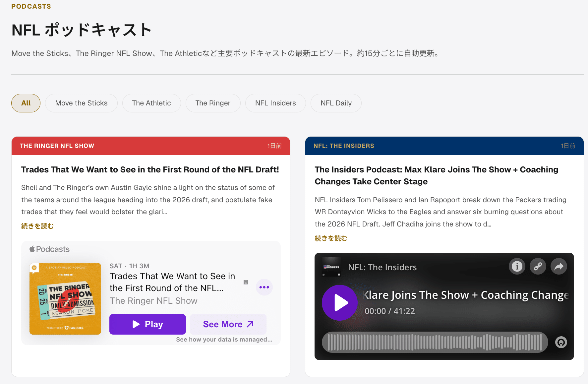
Task: Open the three-dots menu in Apple Podcasts embed
Action: click(264, 287)
